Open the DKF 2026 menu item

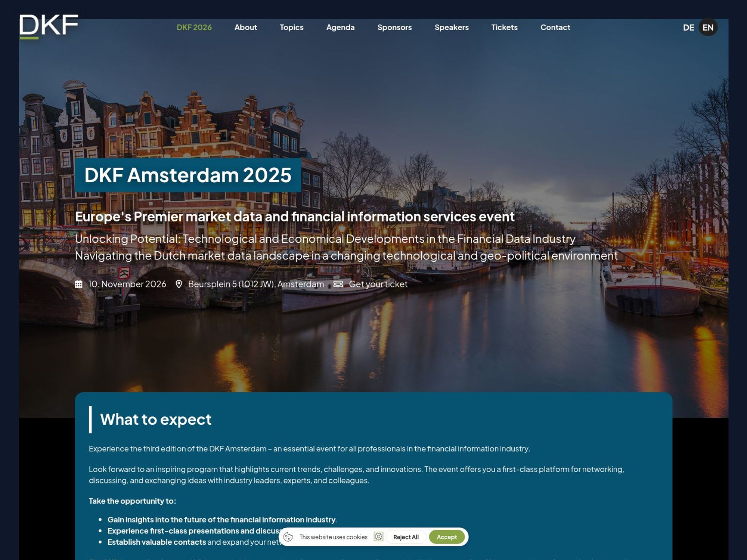tap(195, 27)
